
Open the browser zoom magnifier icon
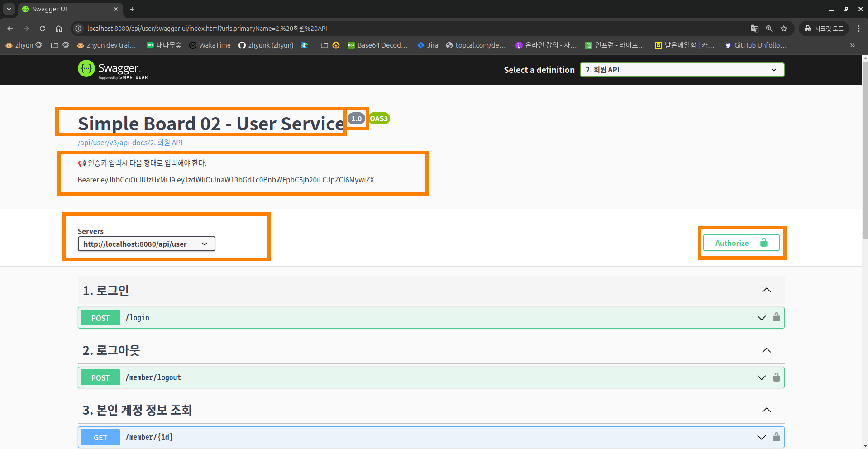pos(769,29)
